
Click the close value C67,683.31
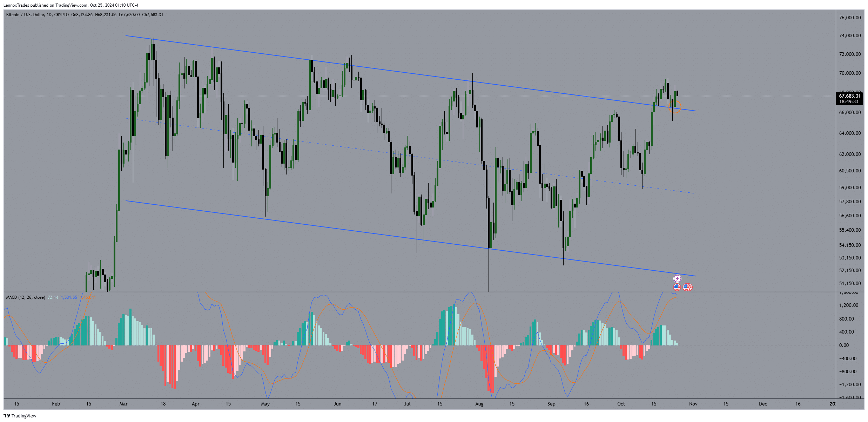click(x=153, y=15)
